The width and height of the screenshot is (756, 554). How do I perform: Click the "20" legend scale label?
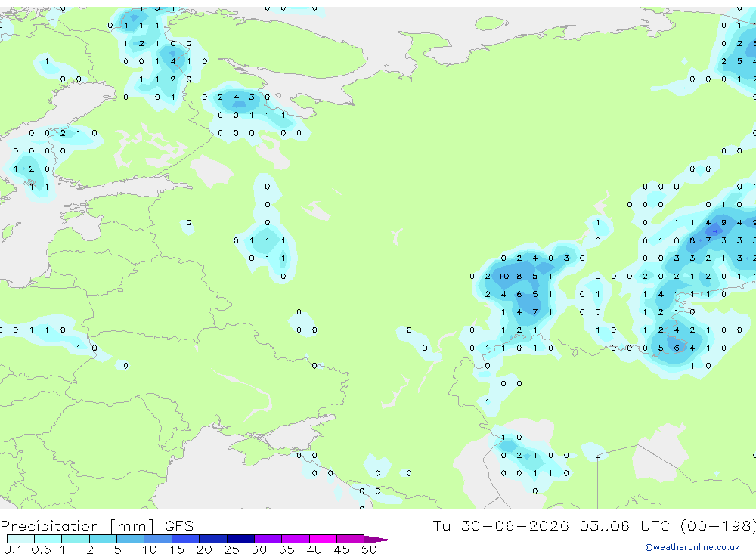point(204,549)
